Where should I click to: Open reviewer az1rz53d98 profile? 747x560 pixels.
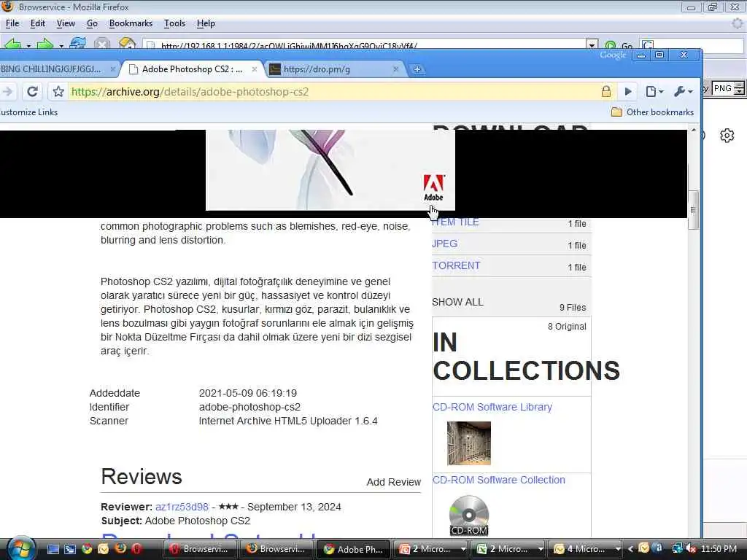click(x=182, y=507)
